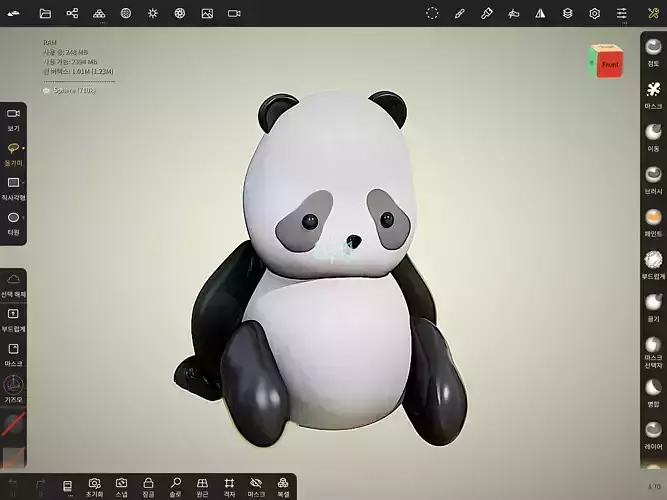
Task: Select the 부드럽게 (Smooth) tool in right toolbar
Action: click(653, 266)
